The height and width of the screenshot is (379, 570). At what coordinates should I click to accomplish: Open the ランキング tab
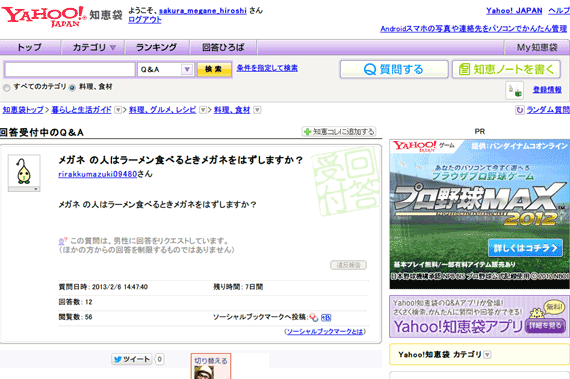[x=156, y=47]
